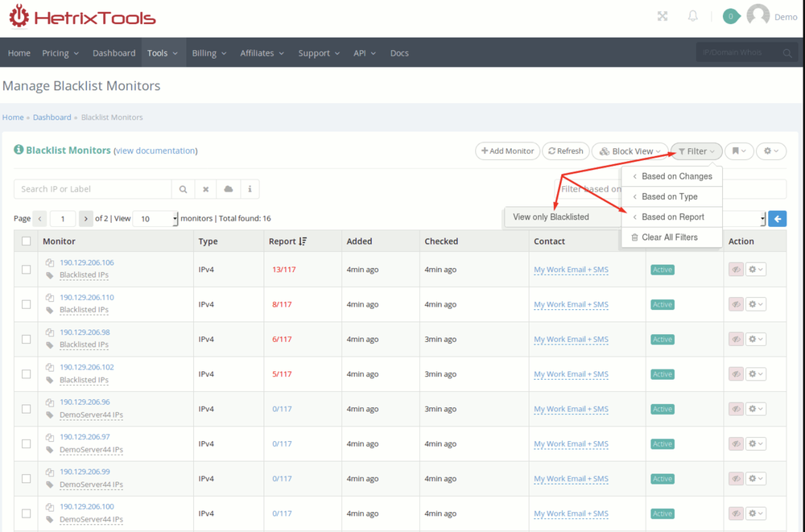Click the Add Monitor button
Image resolution: width=805 pixels, height=532 pixels.
pyautogui.click(x=507, y=151)
